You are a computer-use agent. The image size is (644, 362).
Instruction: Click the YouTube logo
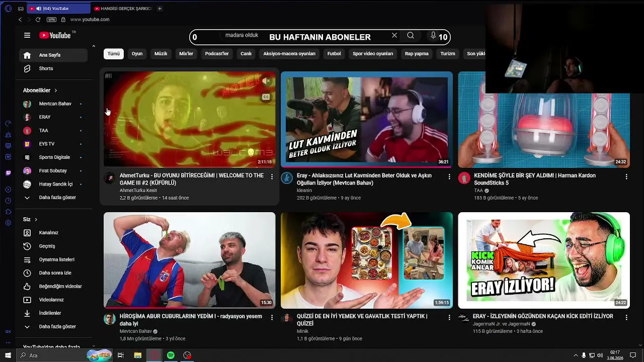point(55,35)
